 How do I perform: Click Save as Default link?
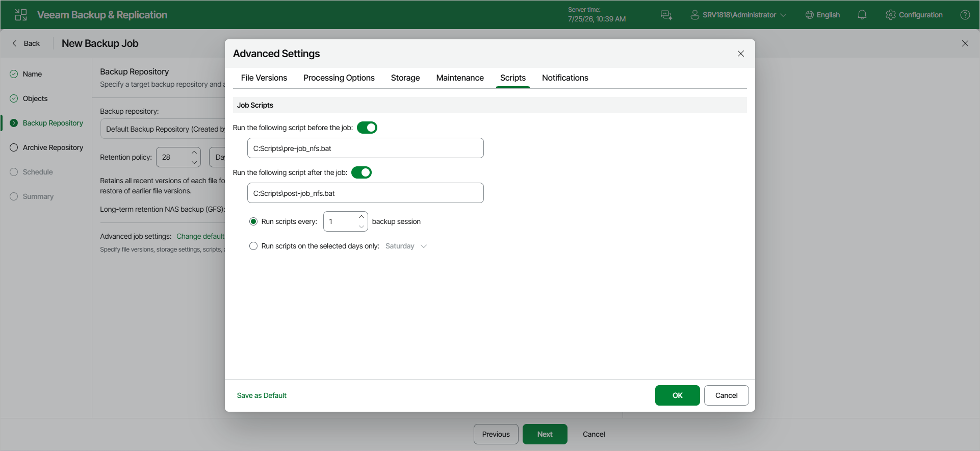coord(262,395)
